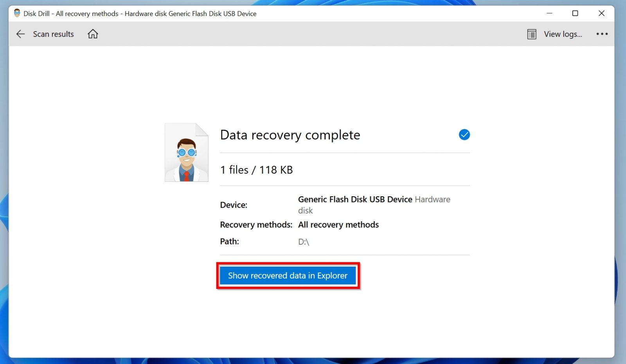Click the D:\ recovery path text
The height and width of the screenshot is (364, 626).
(304, 241)
